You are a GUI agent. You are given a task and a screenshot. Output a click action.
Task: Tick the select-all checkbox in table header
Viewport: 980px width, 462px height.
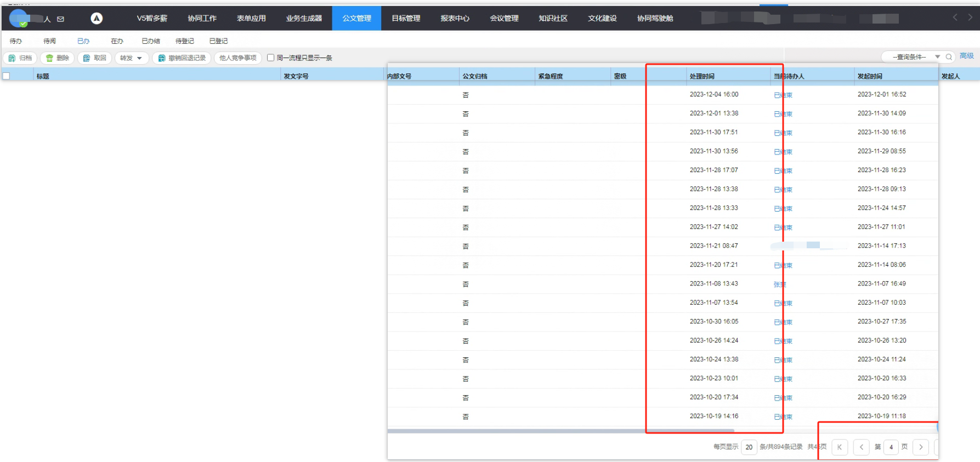click(x=7, y=76)
